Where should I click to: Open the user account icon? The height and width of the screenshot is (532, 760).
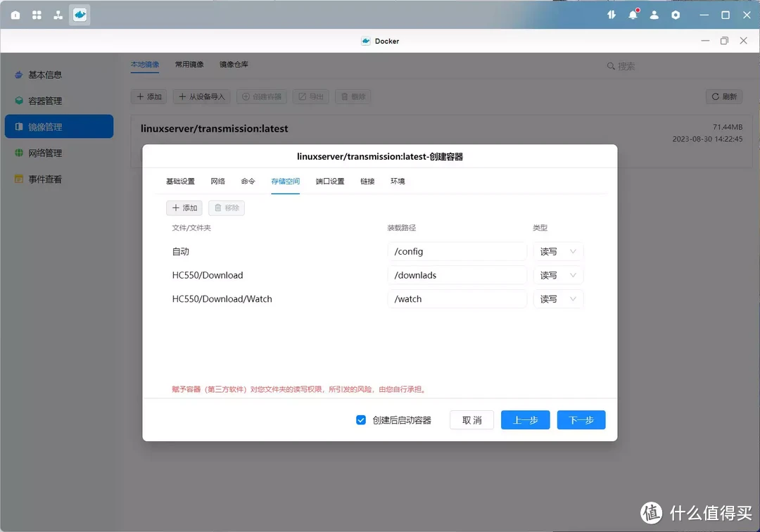654,15
